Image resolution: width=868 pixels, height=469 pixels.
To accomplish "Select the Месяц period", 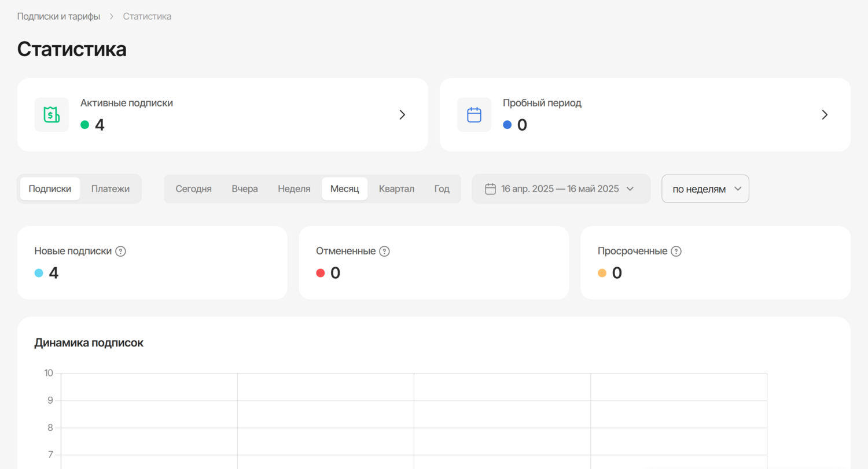I will pyautogui.click(x=345, y=189).
